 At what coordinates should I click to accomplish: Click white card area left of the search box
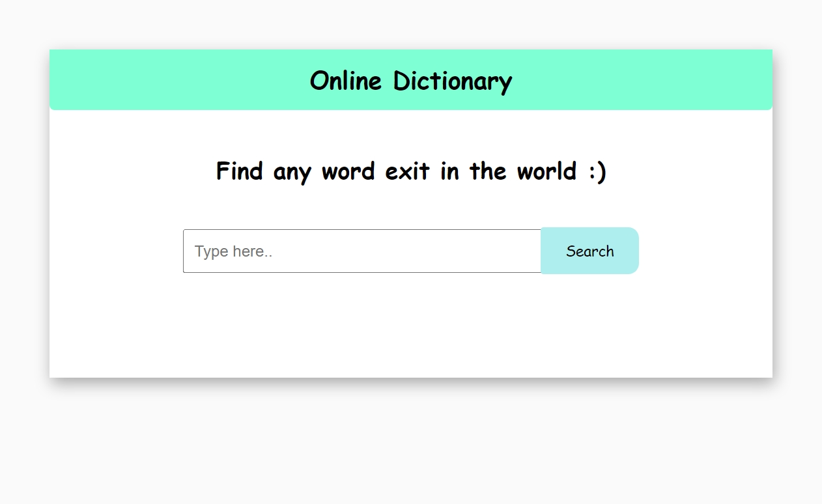(117, 251)
